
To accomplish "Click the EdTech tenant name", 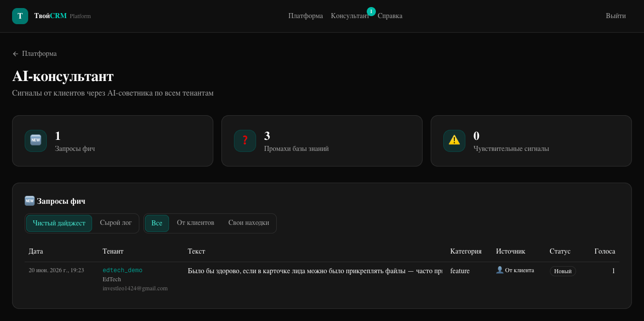I will (x=112, y=279).
